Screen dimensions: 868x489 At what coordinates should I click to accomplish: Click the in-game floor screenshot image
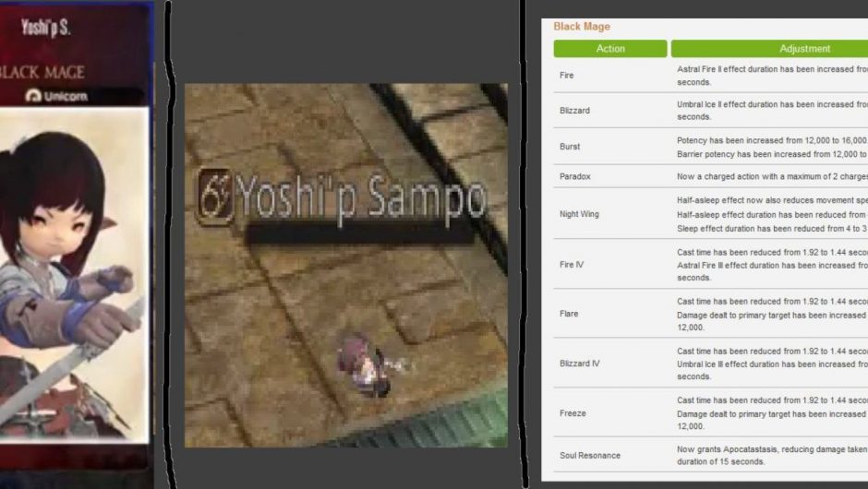[x=346, y=266]
